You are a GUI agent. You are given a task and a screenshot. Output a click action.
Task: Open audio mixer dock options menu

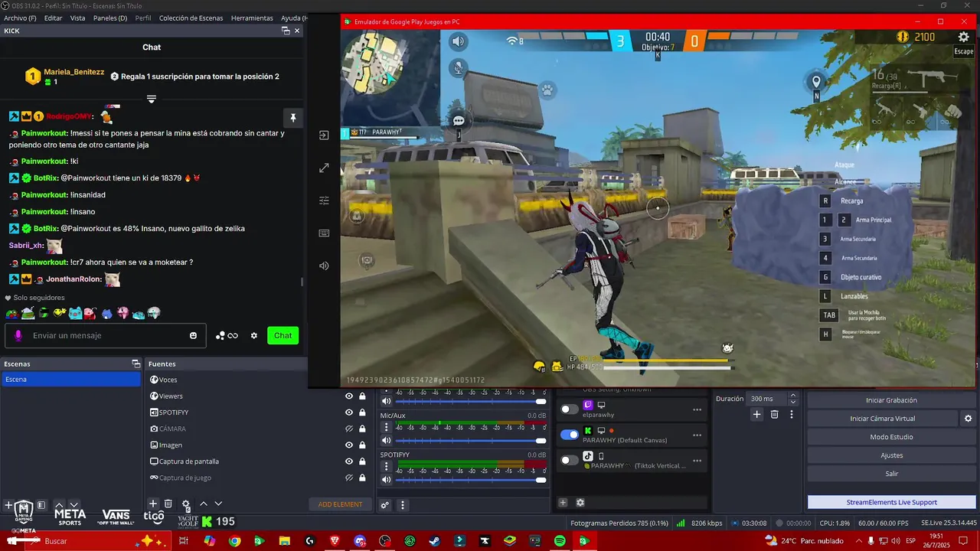coord(403,505)
